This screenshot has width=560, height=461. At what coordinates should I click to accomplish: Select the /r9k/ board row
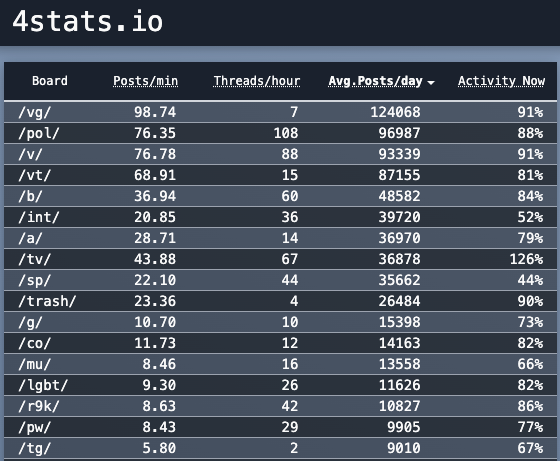[x=280, y=406]
